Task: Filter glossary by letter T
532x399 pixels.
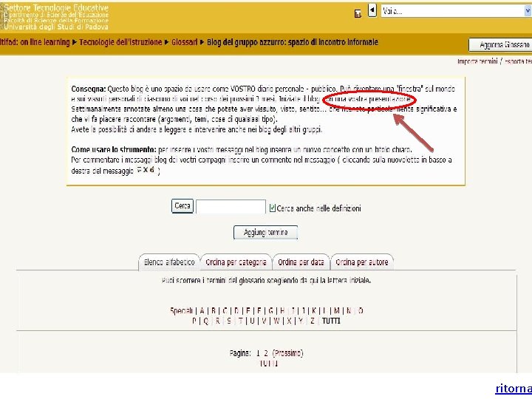Action: pyautogui.click(x=241, y=321)
